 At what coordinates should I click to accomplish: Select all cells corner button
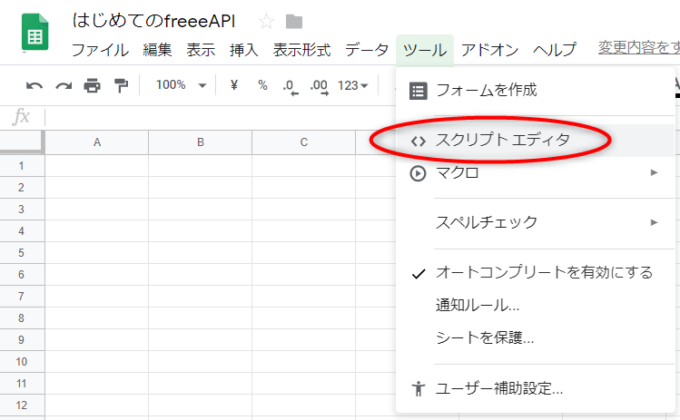pyautogui.click(x=22, y=142)
